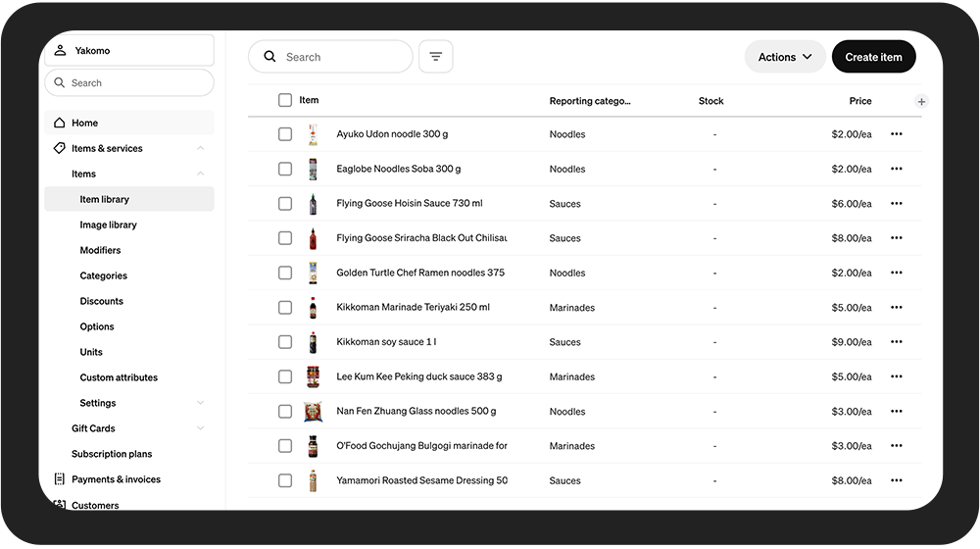Collapse the Items submenu chevron
This screenshot has width=980, height=549.
tap(201, 174)
